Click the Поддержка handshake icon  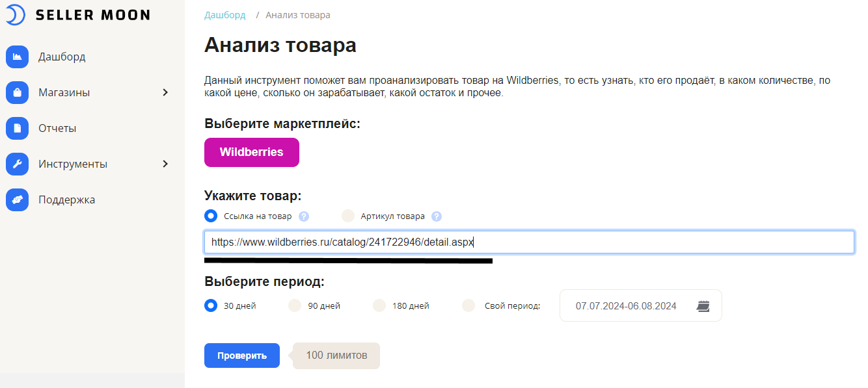coord(17,200)
